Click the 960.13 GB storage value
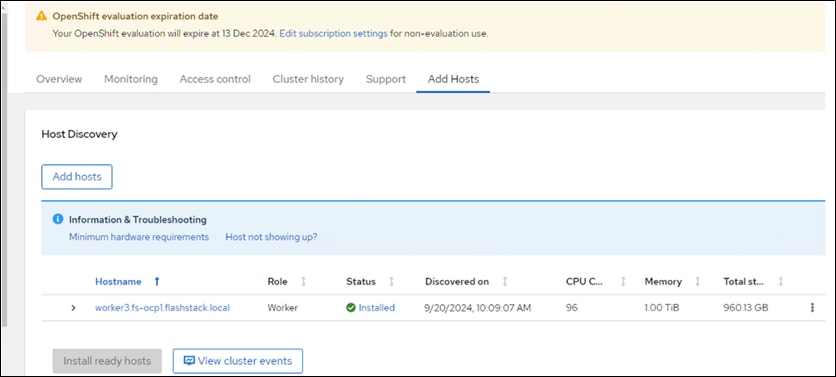 pyautogui.click(x=746, y=308)
